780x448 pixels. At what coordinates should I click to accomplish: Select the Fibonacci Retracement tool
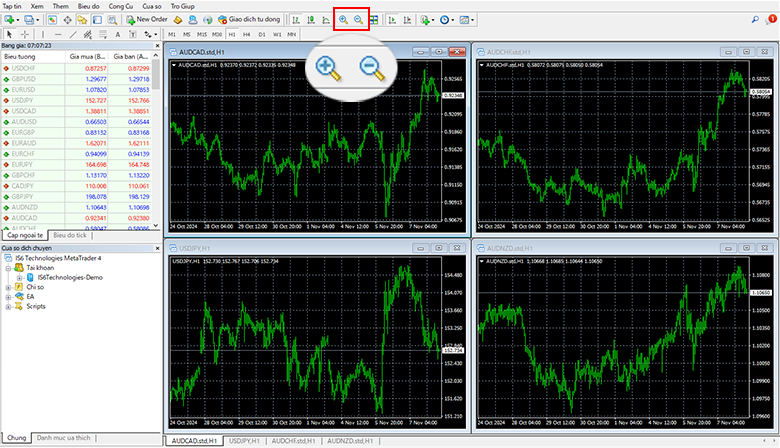pos(102,34)
